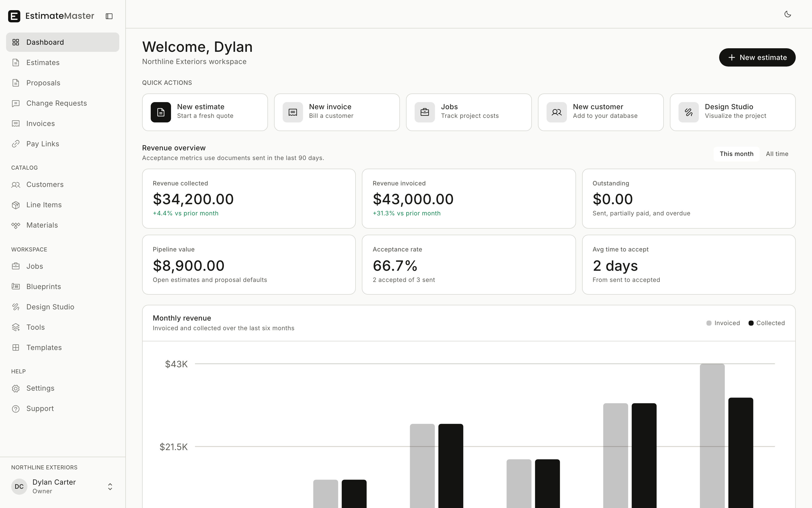Toggle dark mode with the moon icon

[x=787, y=14]
